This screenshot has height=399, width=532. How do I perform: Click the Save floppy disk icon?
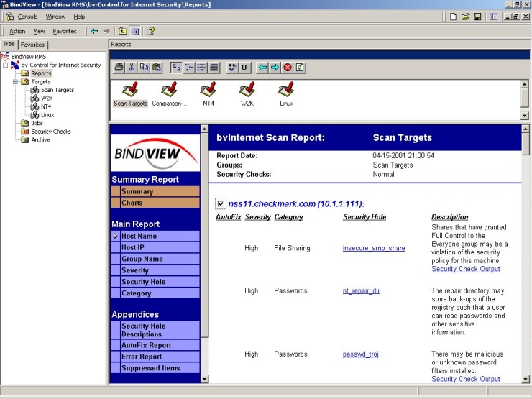pos(477,17)
